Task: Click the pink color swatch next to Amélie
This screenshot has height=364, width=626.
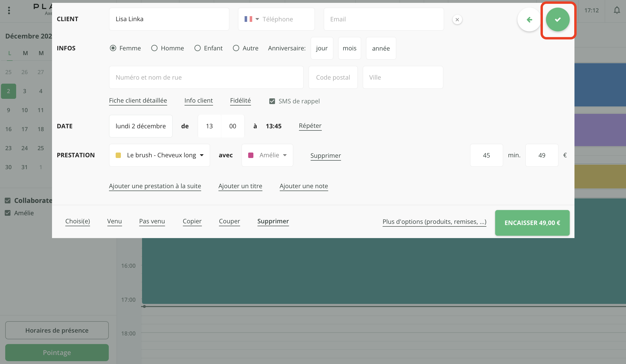Action: click(251, 155)
